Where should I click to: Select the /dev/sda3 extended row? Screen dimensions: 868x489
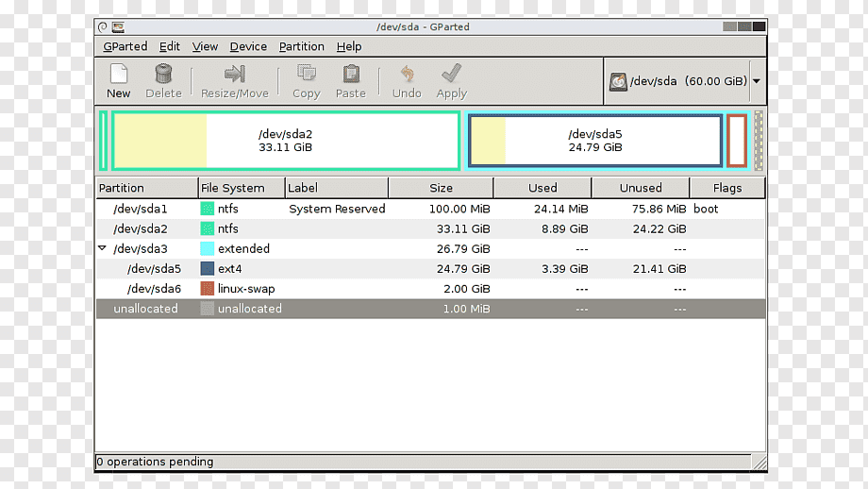click(x=430, y=248)
